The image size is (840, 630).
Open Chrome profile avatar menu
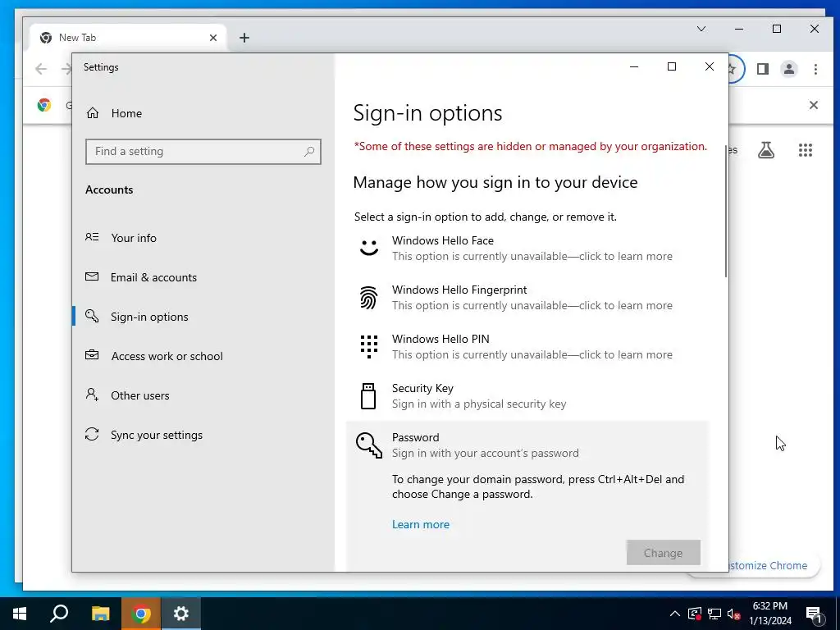click(x=789, y=69)
